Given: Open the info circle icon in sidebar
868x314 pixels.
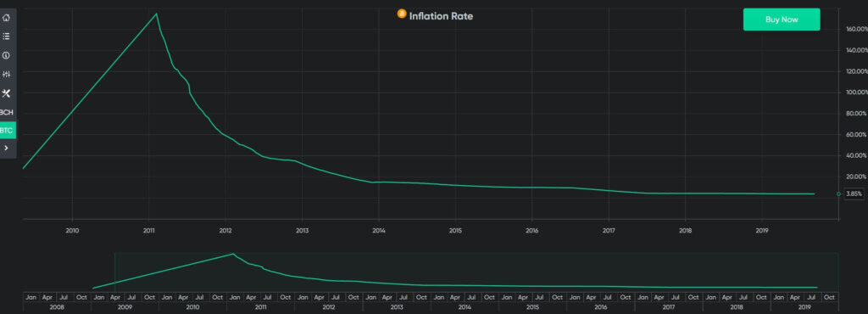Looking at the screenshot, I should [x=6, y=55].
